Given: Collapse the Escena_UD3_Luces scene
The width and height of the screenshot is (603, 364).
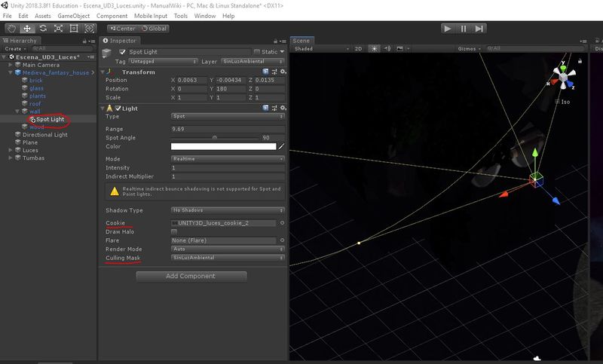Looking at the screenshot, I should point(5,57).
